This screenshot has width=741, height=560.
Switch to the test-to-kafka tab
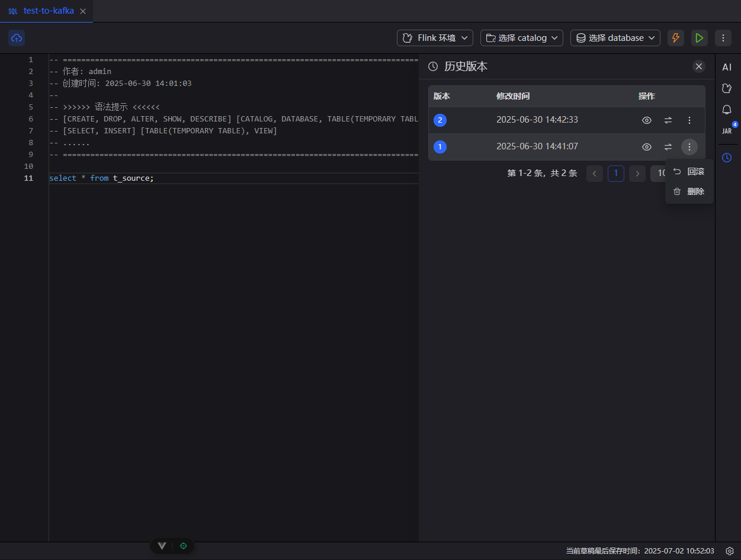click(x=48, y=11)
